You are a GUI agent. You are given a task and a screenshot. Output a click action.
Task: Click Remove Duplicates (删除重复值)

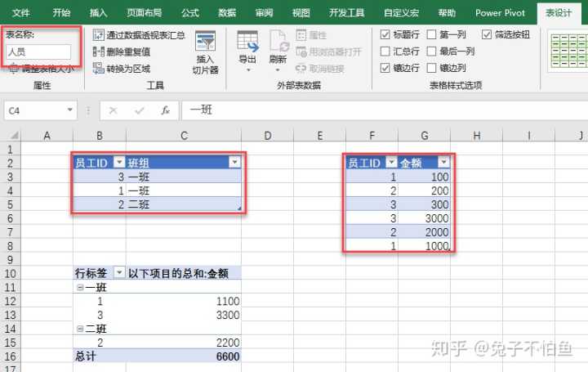(127, 52)
